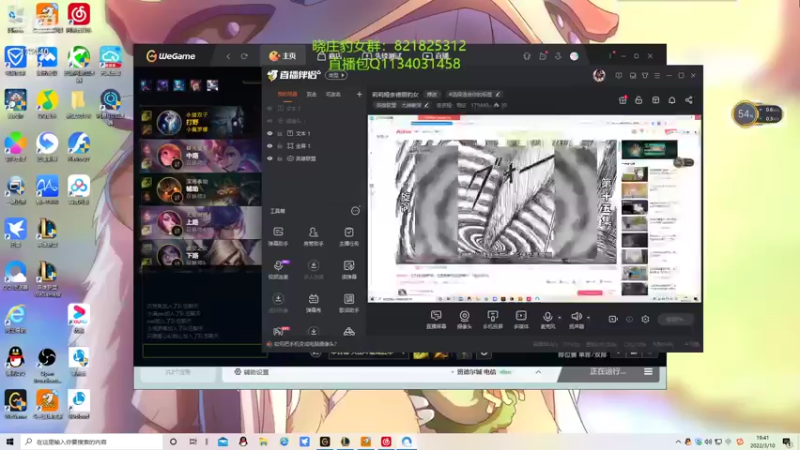Open the 直播 tab in WeGame
This screenshot has height=450, width=800.
[x=436, y=56]
